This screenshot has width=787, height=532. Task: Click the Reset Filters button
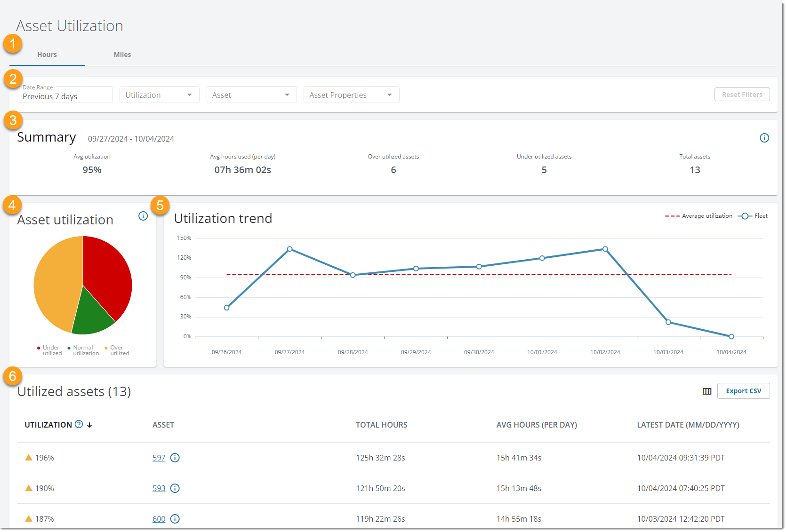[742, 95]
